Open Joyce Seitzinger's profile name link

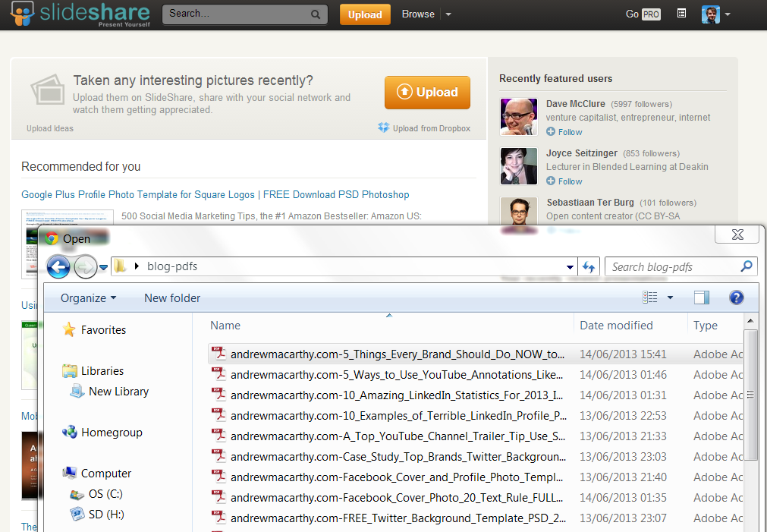coord(582,153)
